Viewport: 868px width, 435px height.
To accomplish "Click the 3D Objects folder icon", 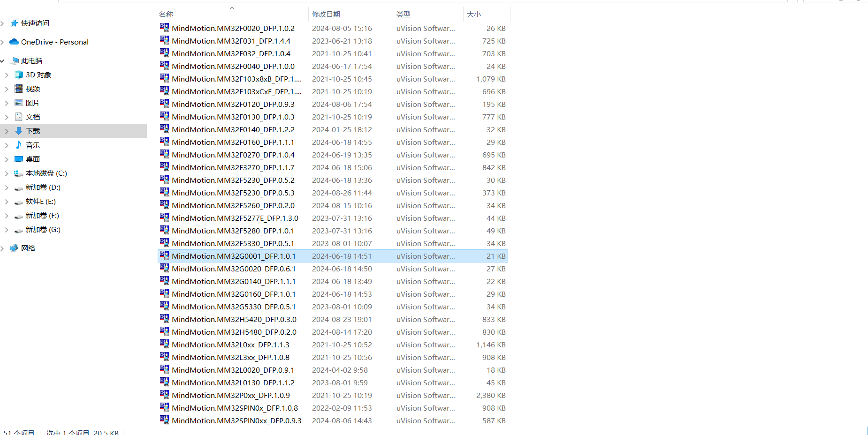I will [19, 75].
